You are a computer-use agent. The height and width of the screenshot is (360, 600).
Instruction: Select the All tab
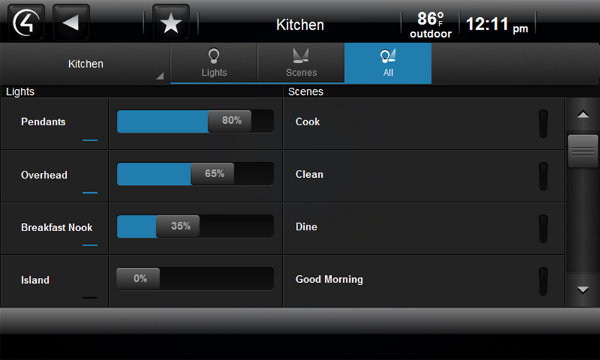pyautogui.click(x=388, y=63)
